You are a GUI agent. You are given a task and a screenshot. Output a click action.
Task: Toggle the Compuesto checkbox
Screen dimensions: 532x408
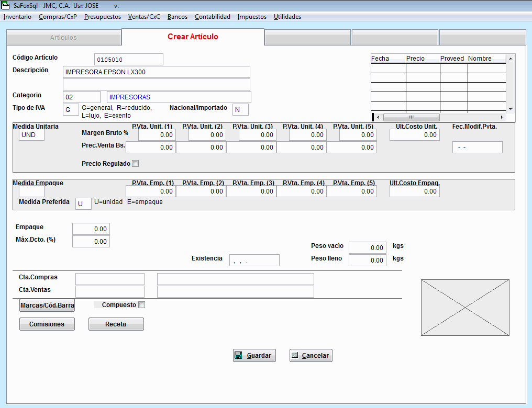(x=141, y=305)
